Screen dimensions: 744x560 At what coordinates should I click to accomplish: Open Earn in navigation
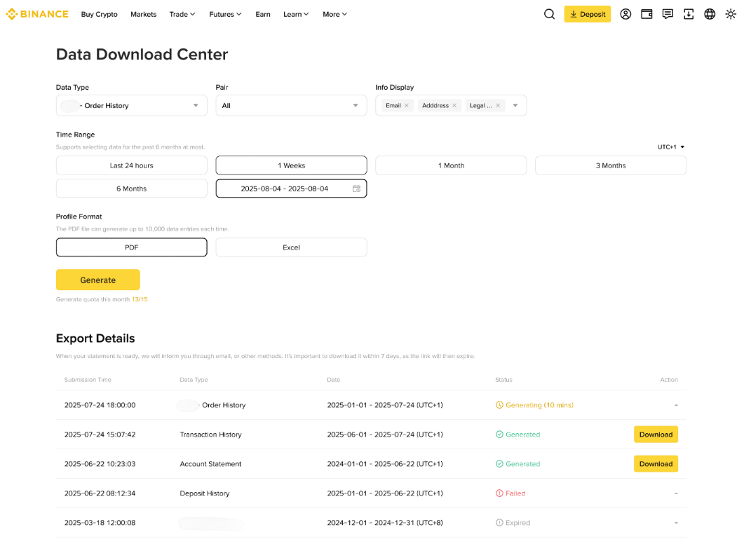[263, 14]
